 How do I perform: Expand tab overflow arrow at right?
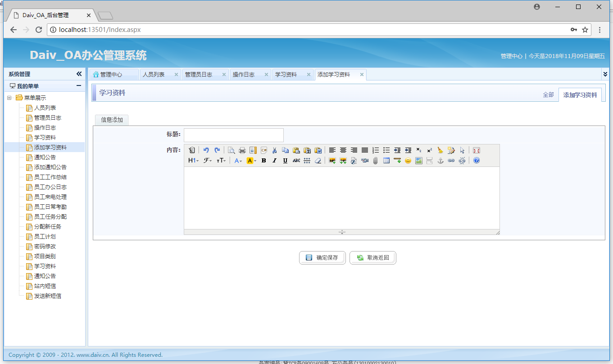605,74
